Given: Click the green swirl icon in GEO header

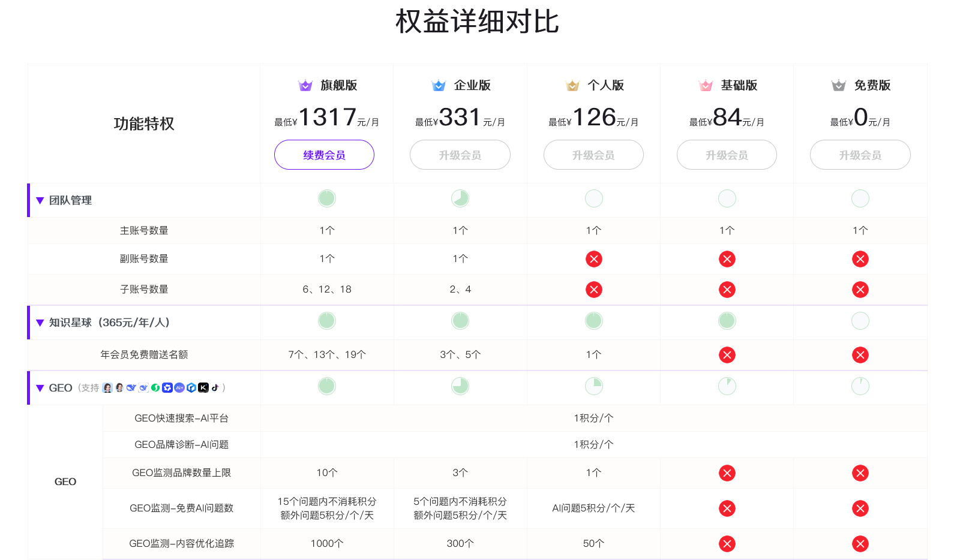Looking at the screenshot, I should (155, 388).
